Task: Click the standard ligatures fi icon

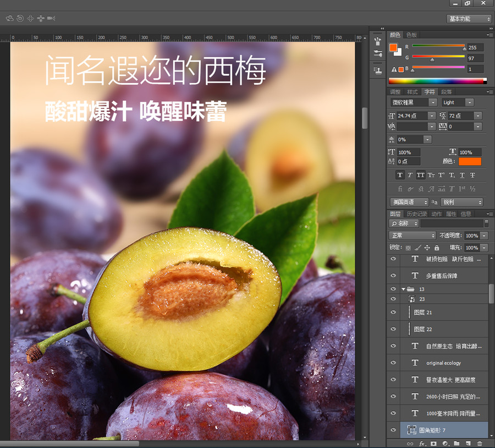Action: click(400, 189)
